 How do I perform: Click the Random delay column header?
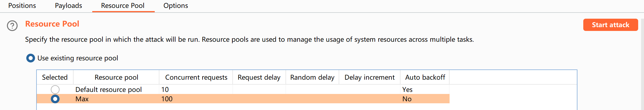[312, 77]
